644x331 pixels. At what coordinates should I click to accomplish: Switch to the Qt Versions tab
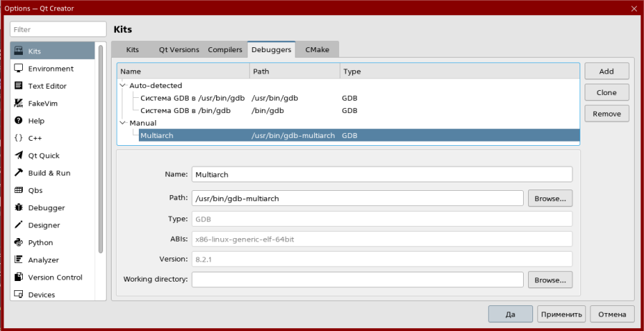point(179,50)
